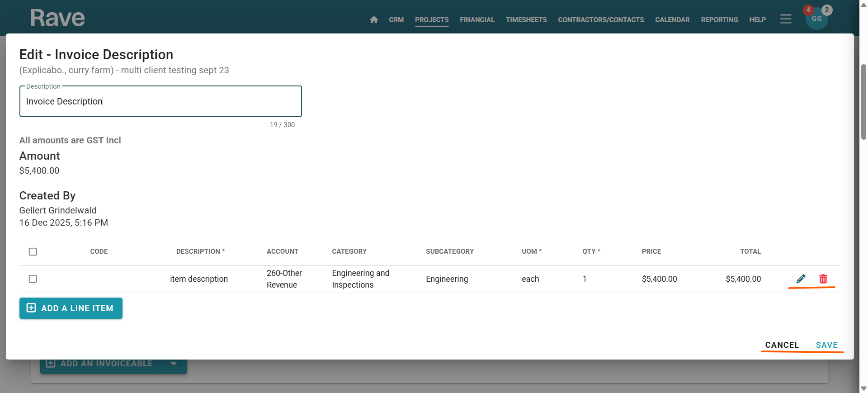Screen dimensions: 868x393
Task: Go to the home icon in navigation
Action: coord(374,20)
